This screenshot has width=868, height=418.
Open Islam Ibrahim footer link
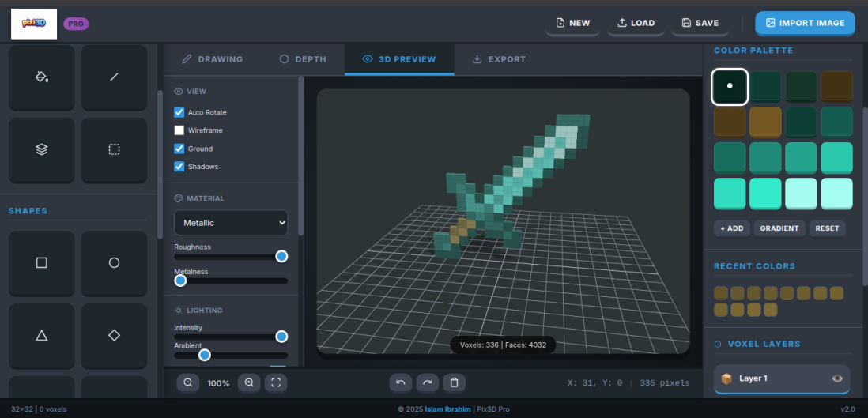[448, 409]
